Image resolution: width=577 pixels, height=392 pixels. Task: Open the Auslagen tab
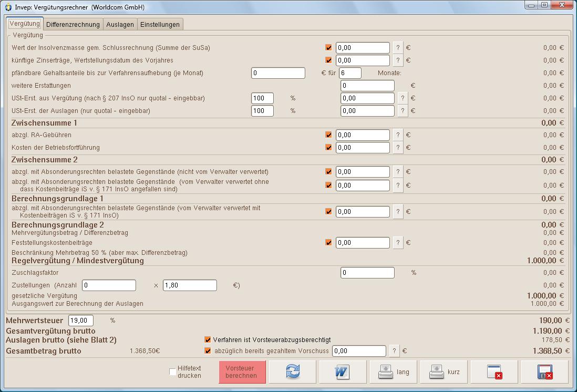tap(120, 24)
